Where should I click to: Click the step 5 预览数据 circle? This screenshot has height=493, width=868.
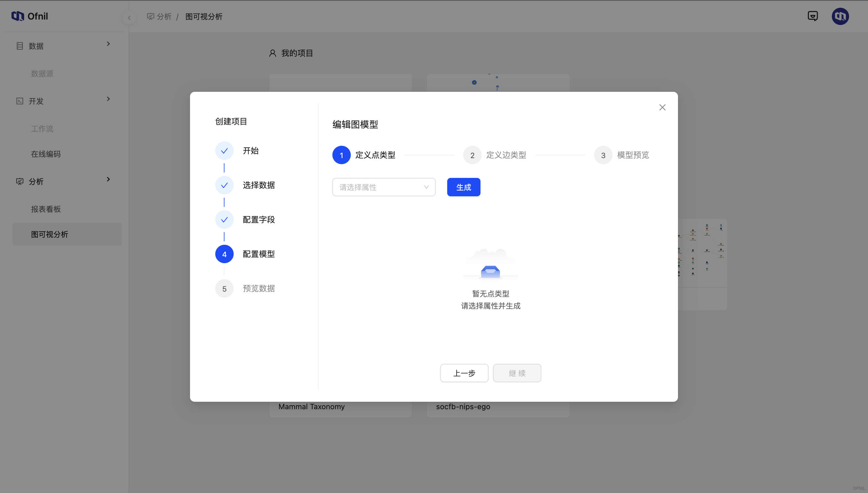tap(224, 288)
